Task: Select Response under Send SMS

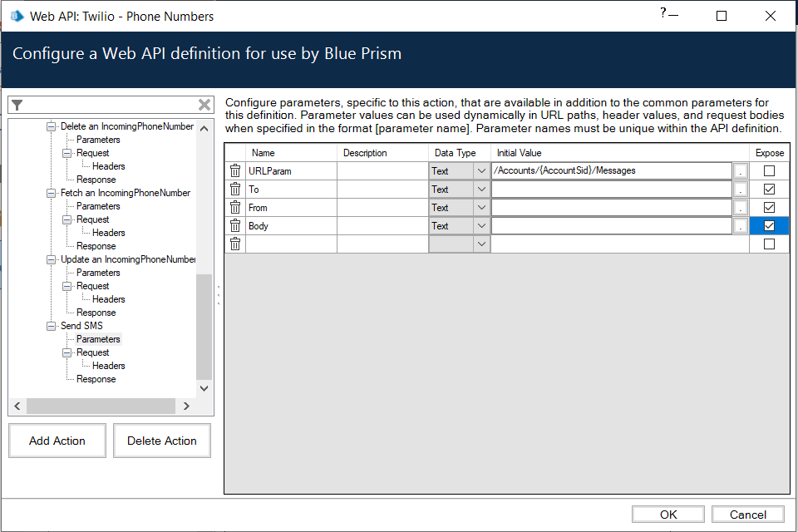Action: pos(96,379)
